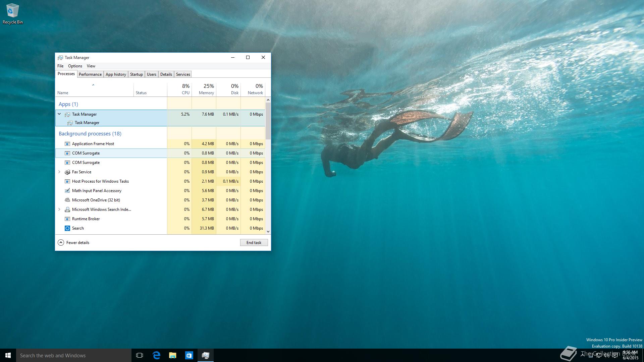Screen dimensions: 644x362
Task: Select the Processes tab
Action: pos(66,74)
